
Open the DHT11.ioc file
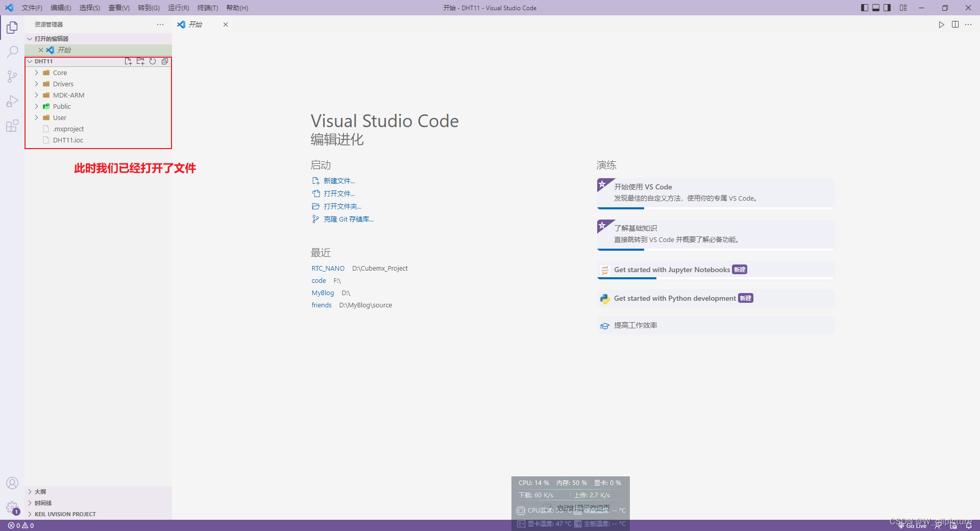[x=68, y=140]
